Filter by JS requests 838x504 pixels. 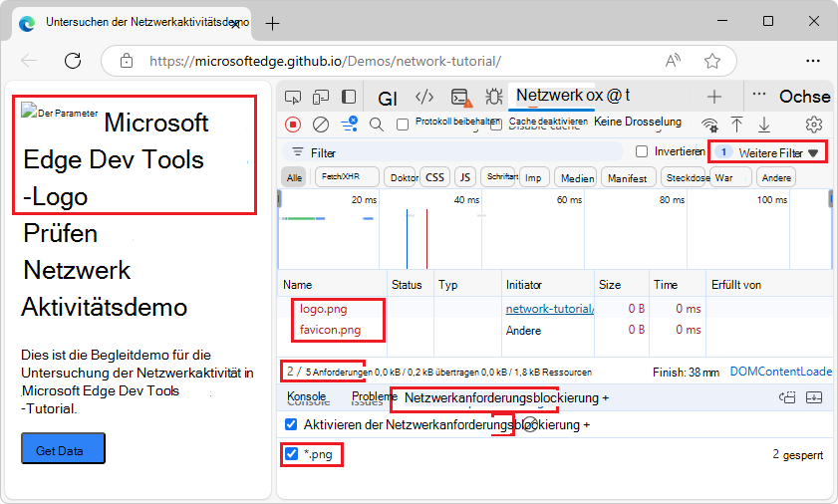[465, 177]
